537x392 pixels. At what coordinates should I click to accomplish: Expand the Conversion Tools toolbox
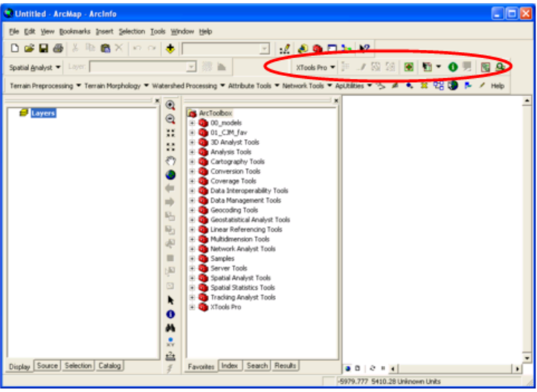coord(192,171)
